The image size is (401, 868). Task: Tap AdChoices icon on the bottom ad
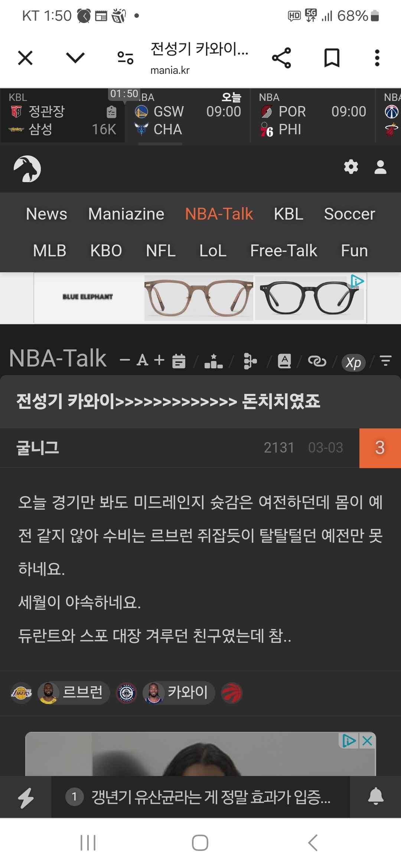click(349, 741)
